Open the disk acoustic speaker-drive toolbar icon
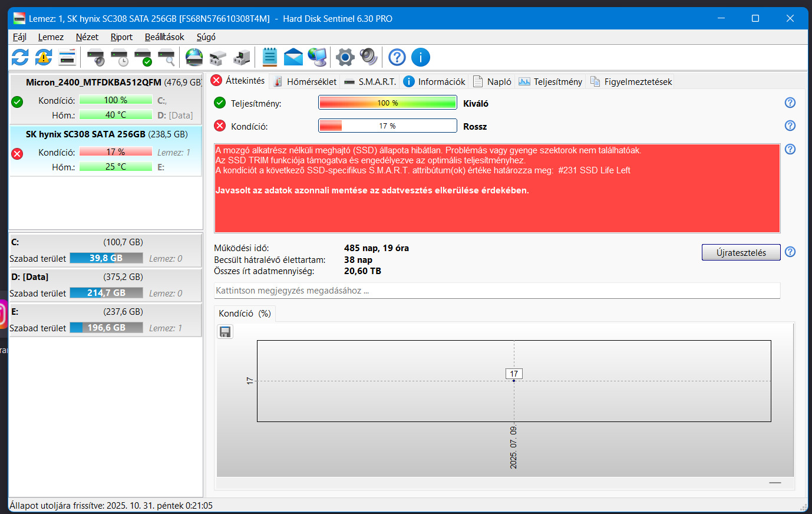812x514 pixels. pyautogui.click(x=95, y=57)
